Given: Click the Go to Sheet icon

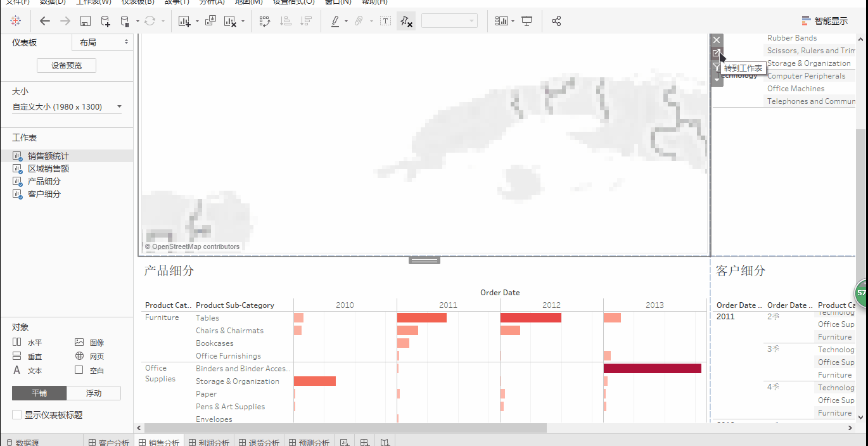Looking at the screenshot, I should coord(717,53).
